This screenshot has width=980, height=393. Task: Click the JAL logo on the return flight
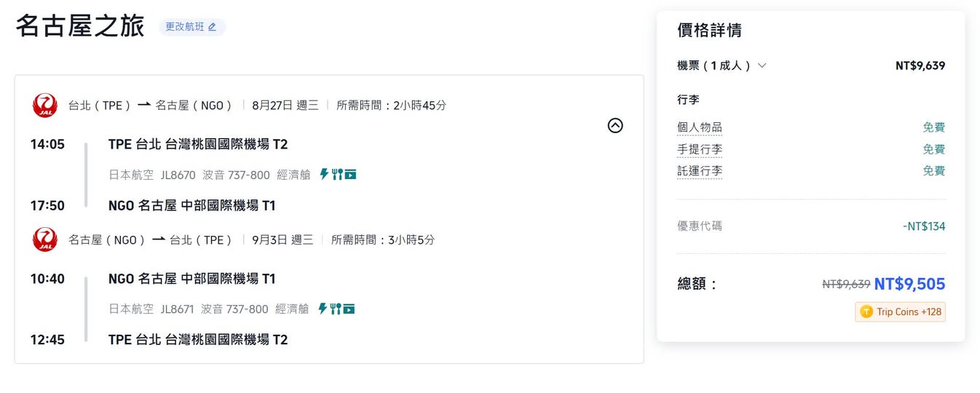tap(45, 239)
